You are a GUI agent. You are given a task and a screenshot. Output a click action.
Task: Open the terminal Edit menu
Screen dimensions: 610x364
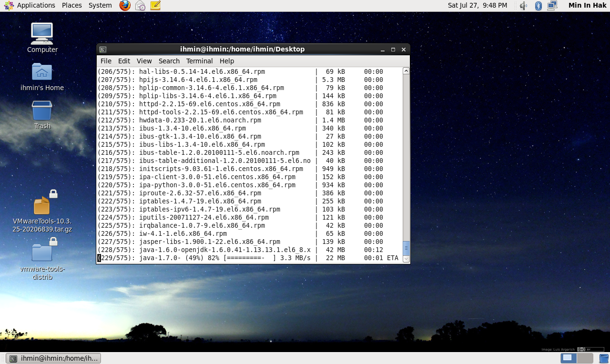coord(124,61)
